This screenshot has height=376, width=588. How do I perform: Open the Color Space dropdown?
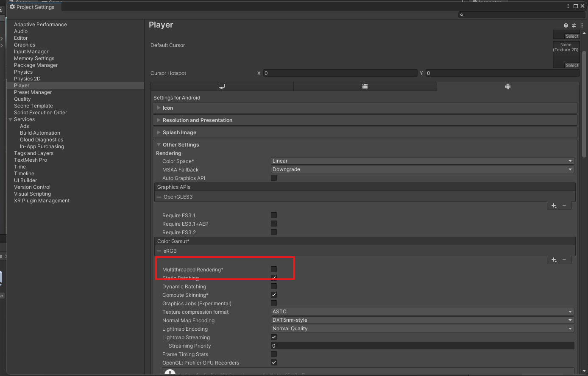pos(422,161)
